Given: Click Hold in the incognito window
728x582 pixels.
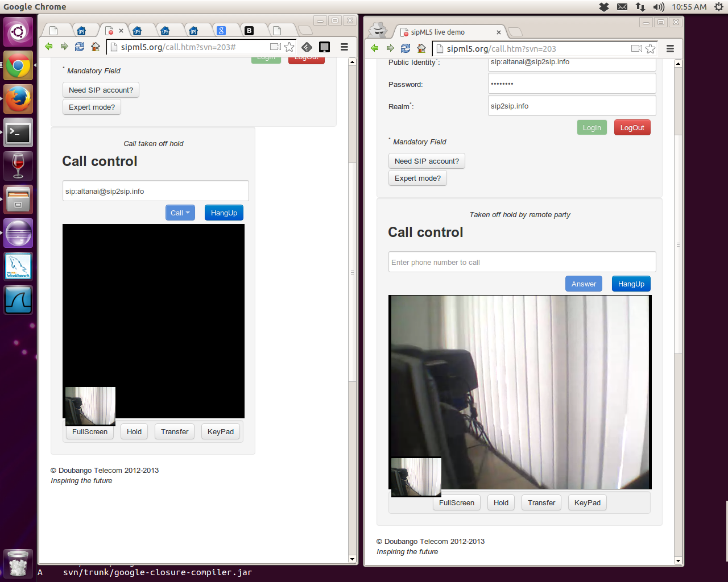Looking at the screenshot, I should (501, 502).
